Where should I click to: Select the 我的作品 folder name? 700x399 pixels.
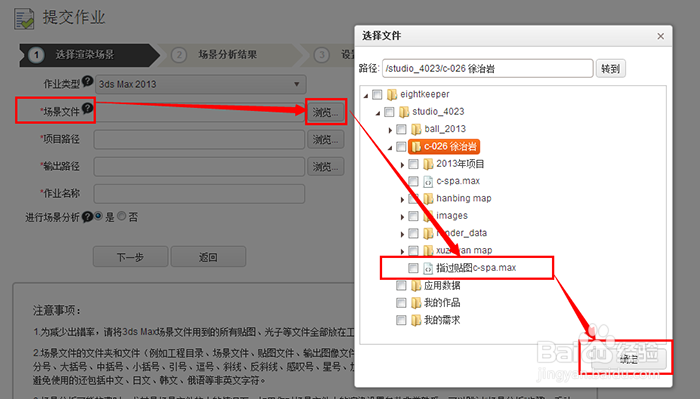tap(442, 303)
